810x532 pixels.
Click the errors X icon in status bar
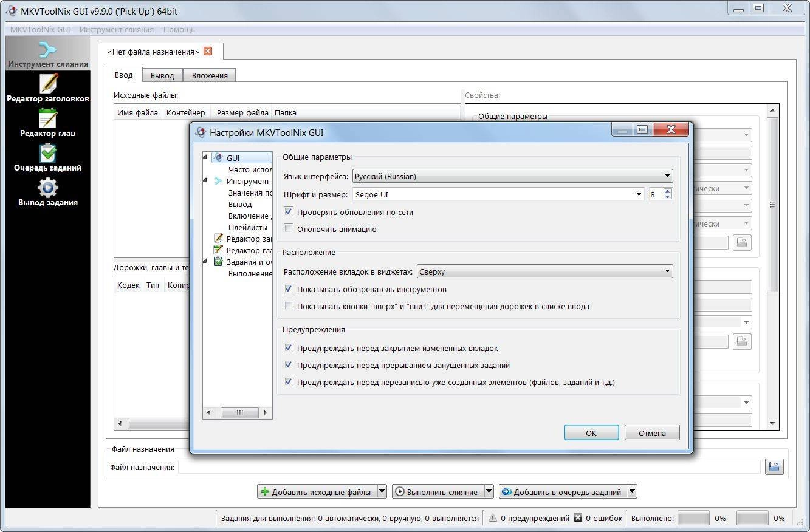pyautogui.click(x=578, y=518)
